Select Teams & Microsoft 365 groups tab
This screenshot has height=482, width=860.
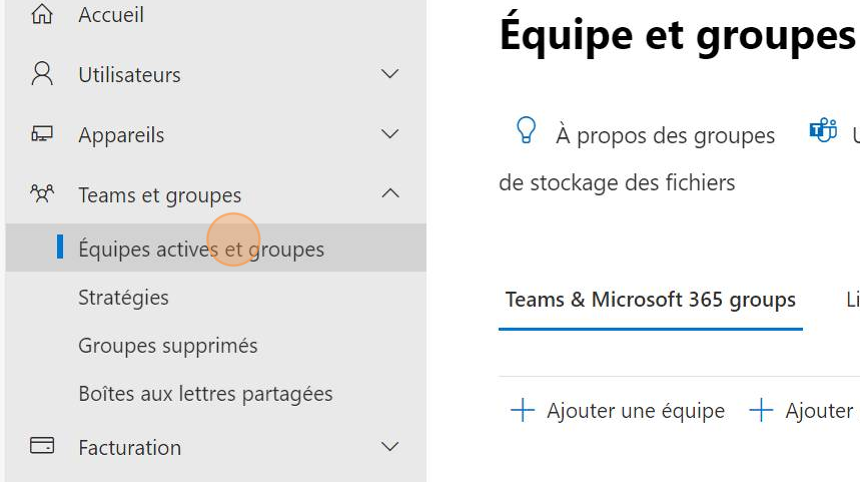tap(650, 300)
